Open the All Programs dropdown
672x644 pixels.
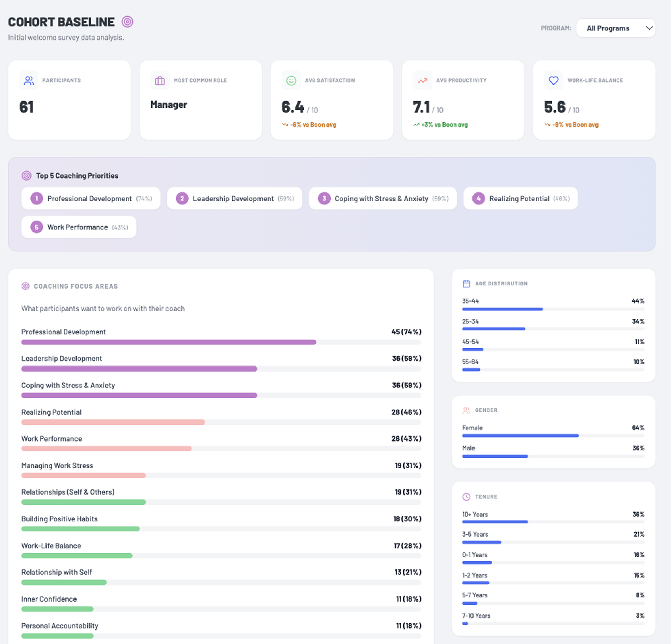click(610, 28)
